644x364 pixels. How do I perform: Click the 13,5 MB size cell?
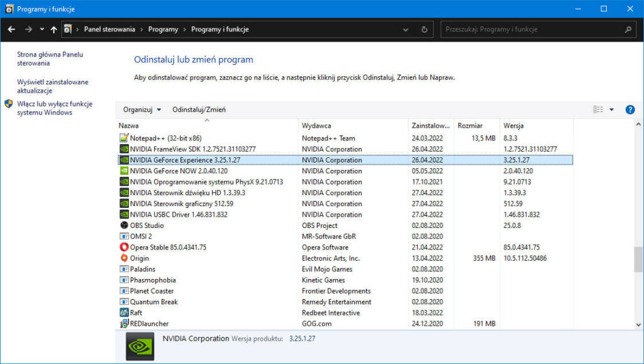click(x=484, y=138)
